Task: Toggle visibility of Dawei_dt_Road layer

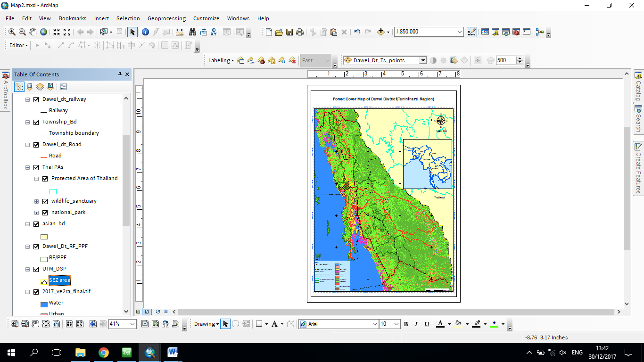Action: click(36, 145)
